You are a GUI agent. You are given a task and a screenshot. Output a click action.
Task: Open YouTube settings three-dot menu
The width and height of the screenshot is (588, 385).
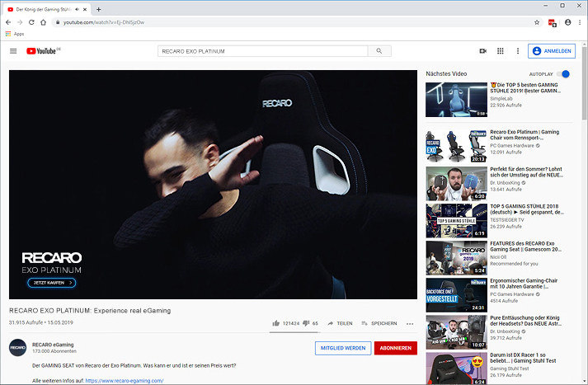[x=518, y=51]
